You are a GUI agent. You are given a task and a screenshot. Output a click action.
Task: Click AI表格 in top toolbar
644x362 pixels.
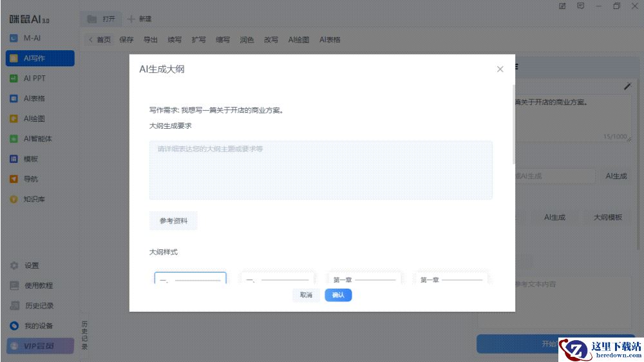click(x=330, y=40)
